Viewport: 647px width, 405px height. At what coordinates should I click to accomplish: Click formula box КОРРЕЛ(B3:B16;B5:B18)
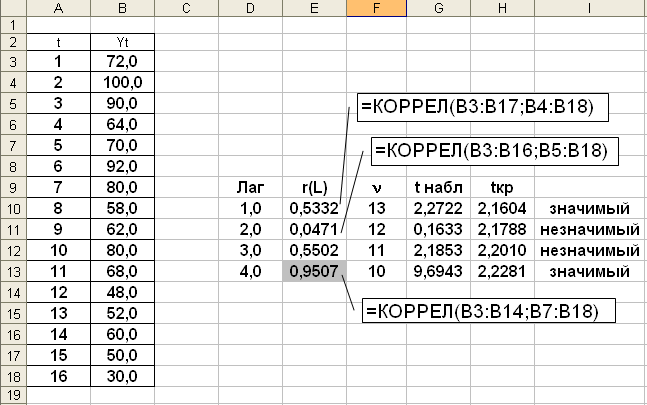[x=495, y=151]
